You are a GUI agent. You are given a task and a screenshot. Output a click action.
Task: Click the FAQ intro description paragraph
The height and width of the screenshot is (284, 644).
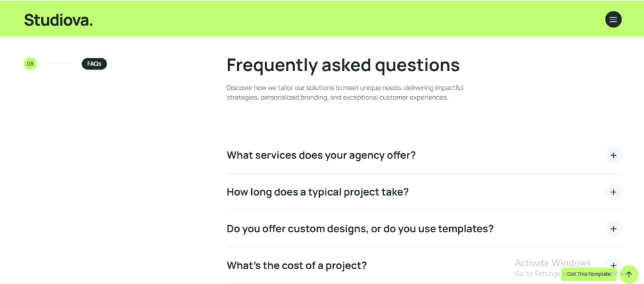pyautogui.click(x=345, y=92)
